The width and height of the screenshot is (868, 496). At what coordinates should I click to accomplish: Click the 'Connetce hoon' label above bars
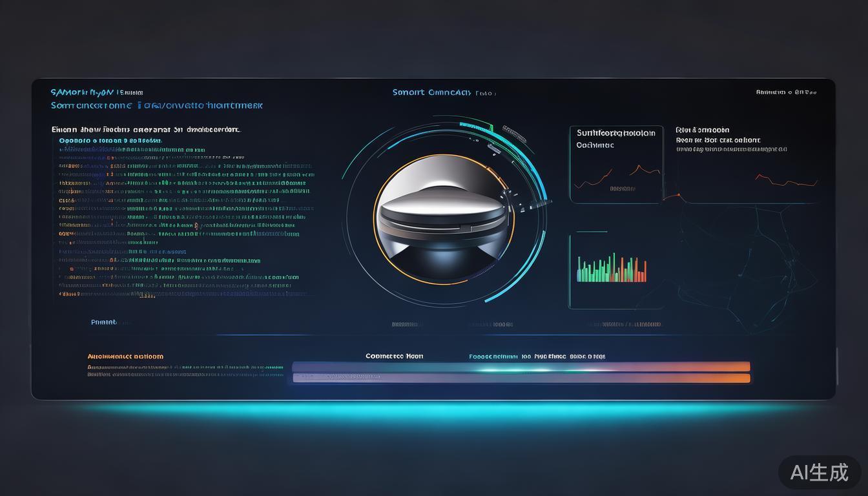pyautogui.click(x=394, y=356)
